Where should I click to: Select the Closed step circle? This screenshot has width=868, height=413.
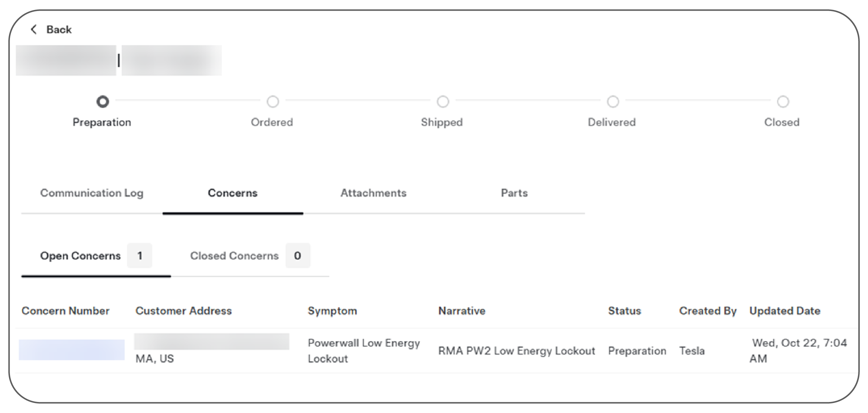[783, 102]
